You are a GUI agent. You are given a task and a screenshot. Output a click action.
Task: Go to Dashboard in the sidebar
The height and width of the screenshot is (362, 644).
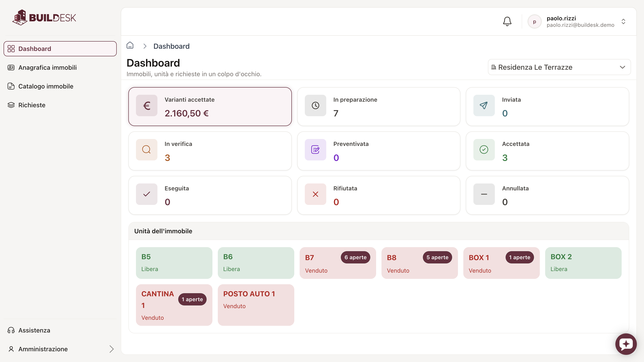point(60,49)
